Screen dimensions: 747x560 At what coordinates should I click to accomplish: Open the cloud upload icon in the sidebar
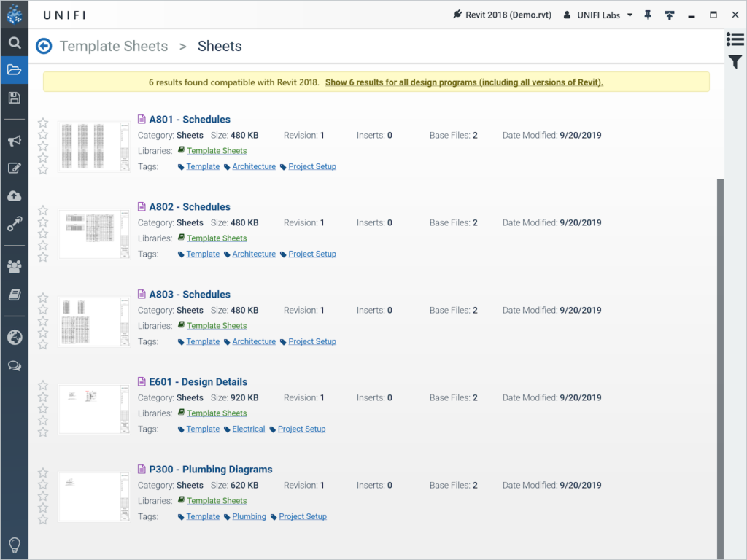coord(14,196)
